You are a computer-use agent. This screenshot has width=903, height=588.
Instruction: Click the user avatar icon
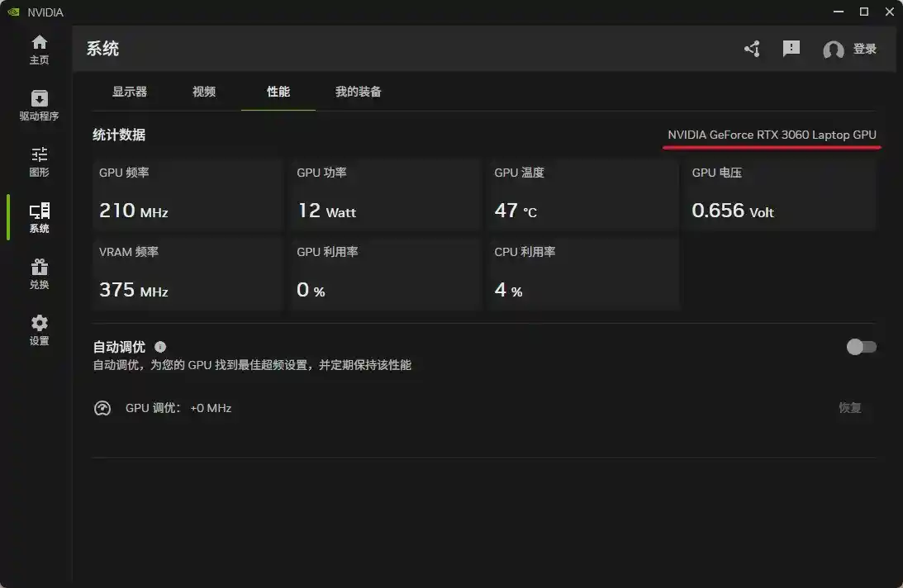point(833,50)
